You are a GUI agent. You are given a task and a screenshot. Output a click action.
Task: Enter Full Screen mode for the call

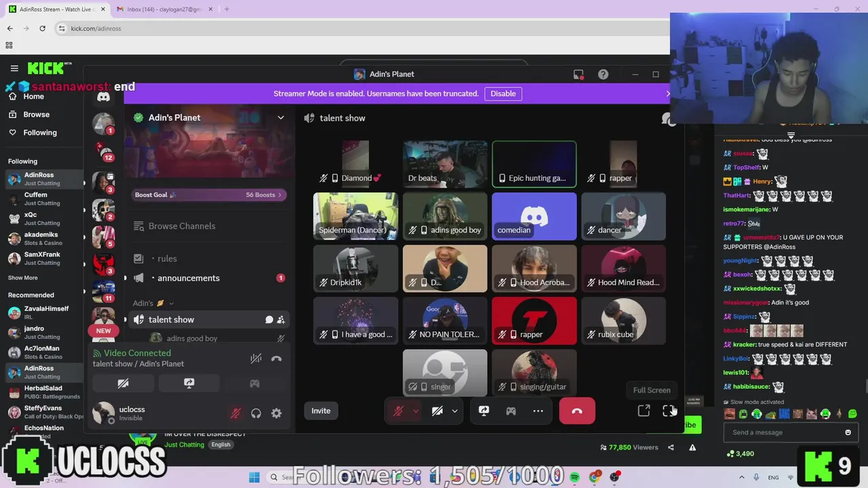pyautogui.click(x=668, y=411)
